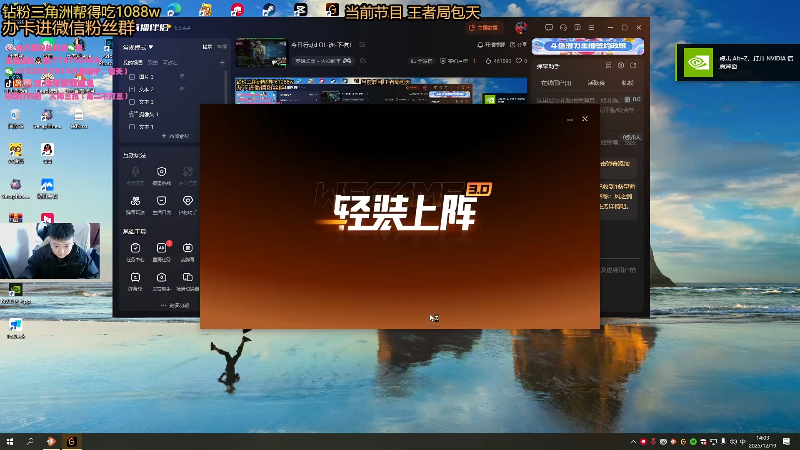The image size is (800, 450).
Task: Open the shield-shaped tool next to the microphone
Action: pos(161,172)
